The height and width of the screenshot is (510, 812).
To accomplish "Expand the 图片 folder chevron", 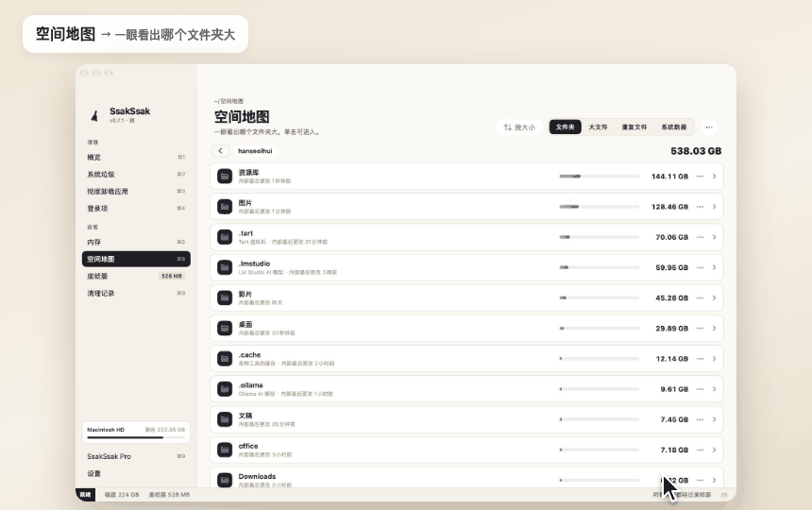I will [x=714, y=207].
